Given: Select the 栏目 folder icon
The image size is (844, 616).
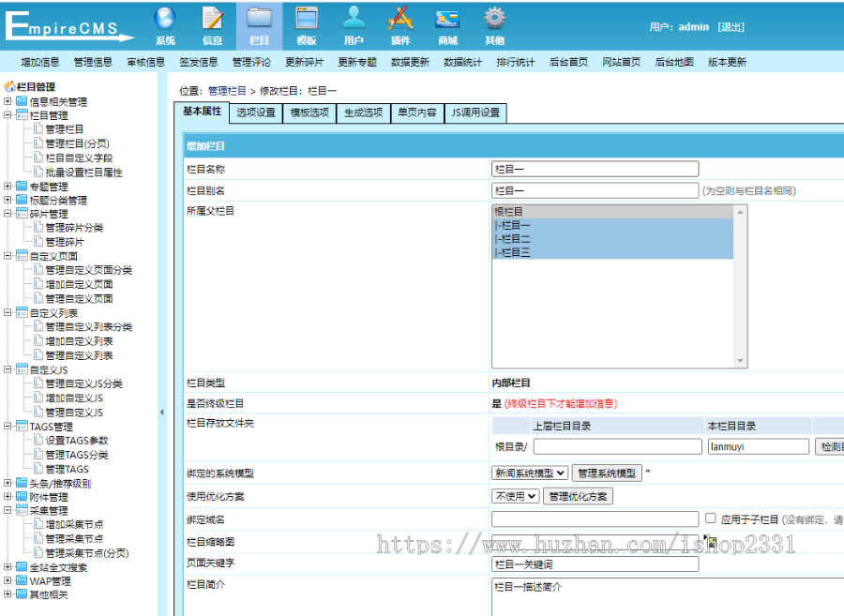Looking at the screenshot, I should click(x=259, y=19).
